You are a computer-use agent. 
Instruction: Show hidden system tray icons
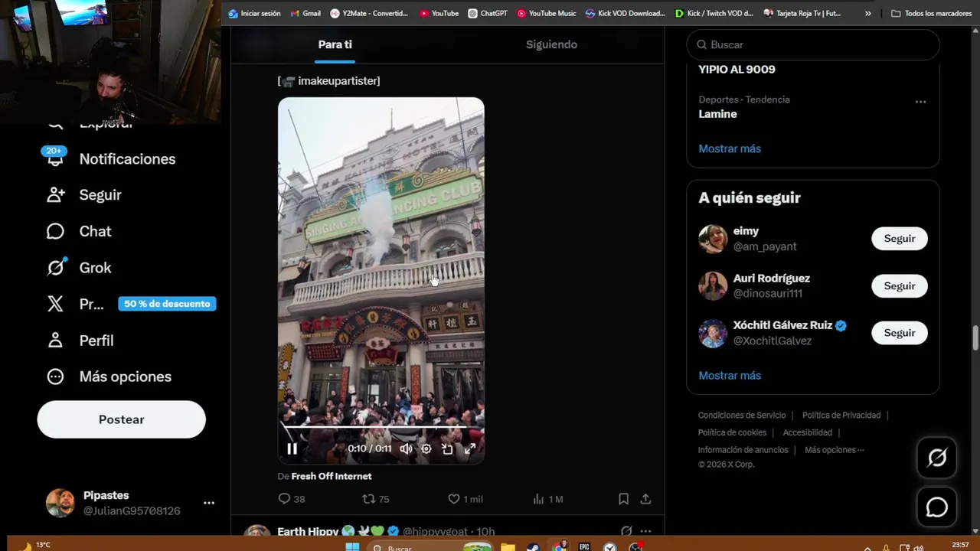867,547
